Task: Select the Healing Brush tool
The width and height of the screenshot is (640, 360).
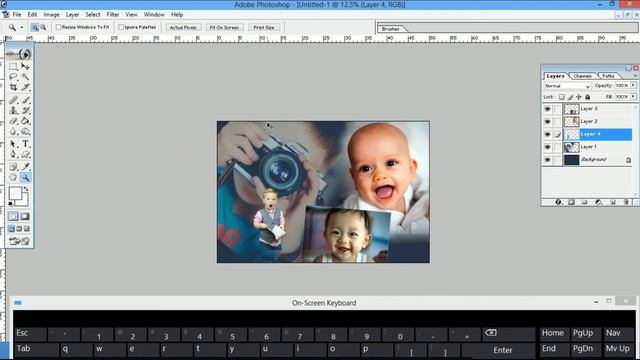Action: pos(13,100)
